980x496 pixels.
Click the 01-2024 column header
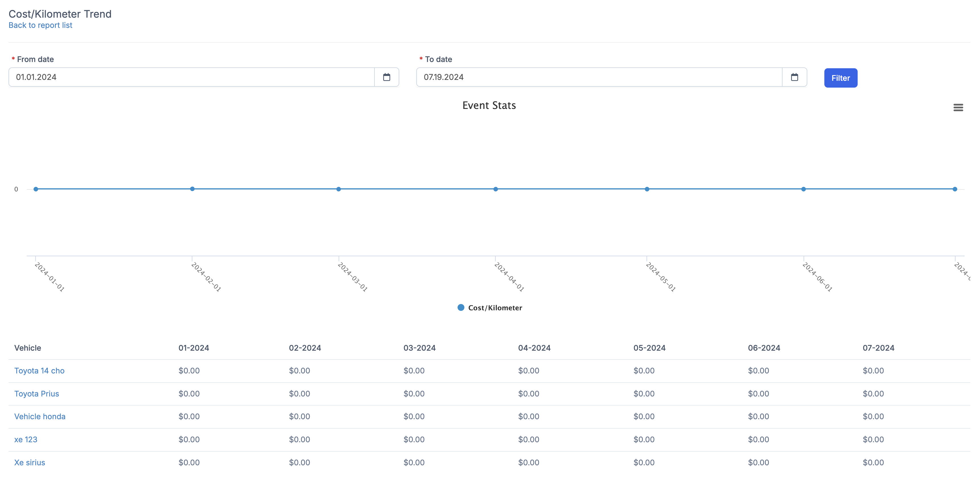(194, 348)
